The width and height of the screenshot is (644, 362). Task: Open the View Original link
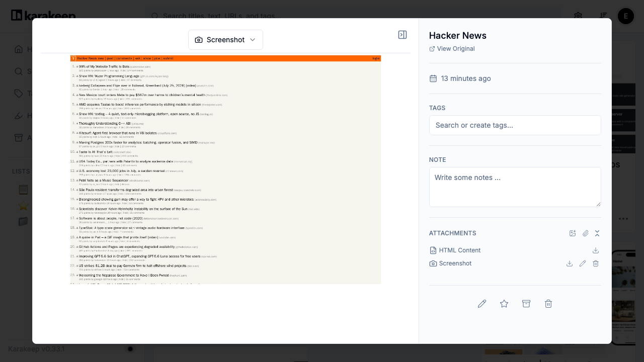tap(452, 49)
